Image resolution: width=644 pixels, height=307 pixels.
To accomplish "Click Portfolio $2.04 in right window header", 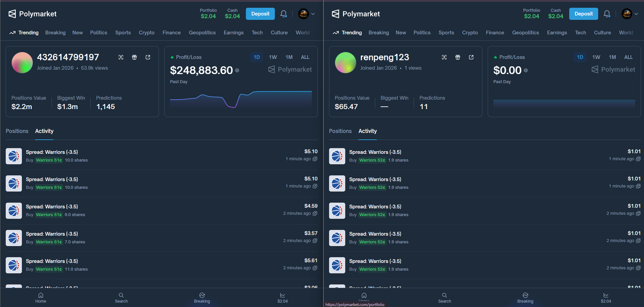I will click(532, 14).
